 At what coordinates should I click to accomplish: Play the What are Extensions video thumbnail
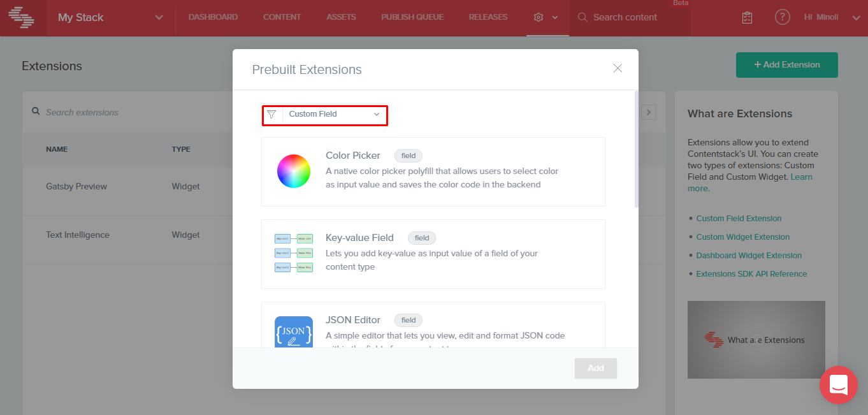pos(756,340)
